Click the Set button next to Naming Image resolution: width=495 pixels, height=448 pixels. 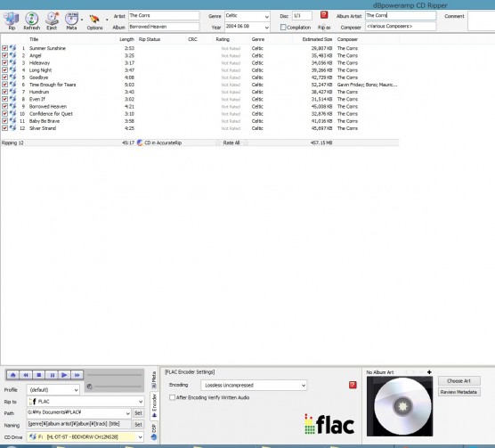pyautogui.click(x=138, y=425)
